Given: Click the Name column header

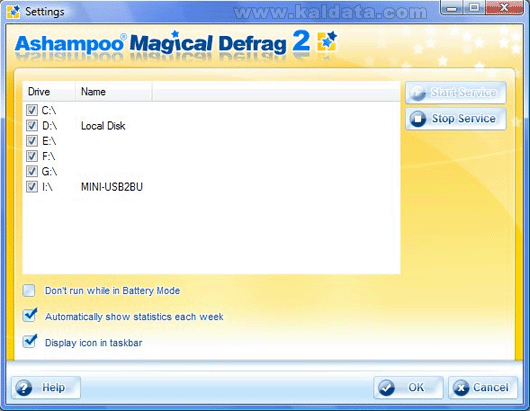Looking at the screenshot, I should (x=114, y=92).
